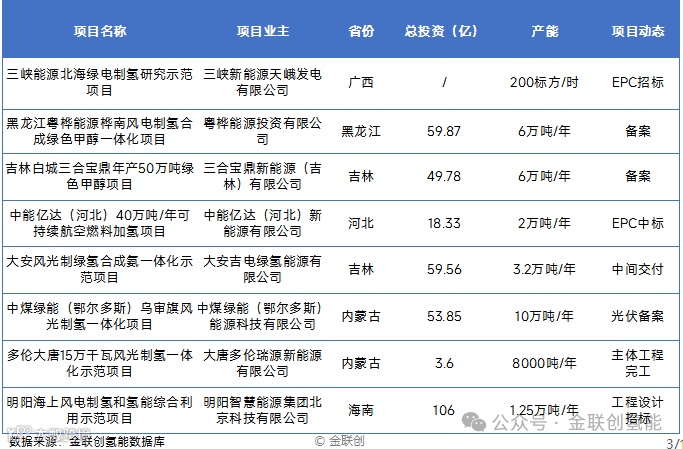683x449 pixels.
Task: Select 黑龙江粤桦能源桦南风电制氢 project name cell
Action: 99,131
